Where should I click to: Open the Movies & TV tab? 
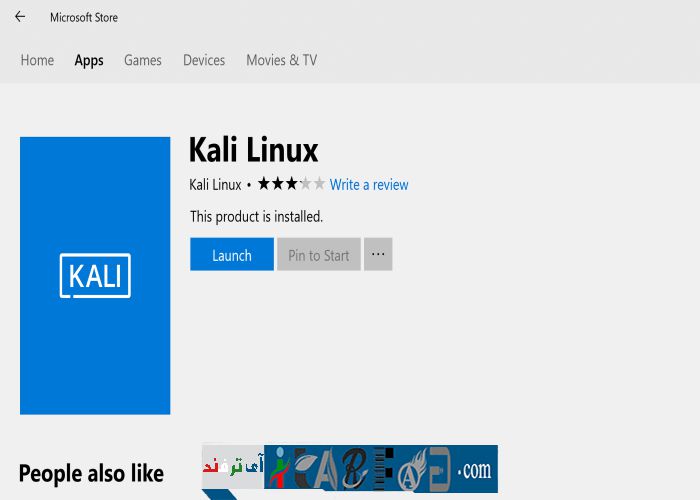(281, 60)
